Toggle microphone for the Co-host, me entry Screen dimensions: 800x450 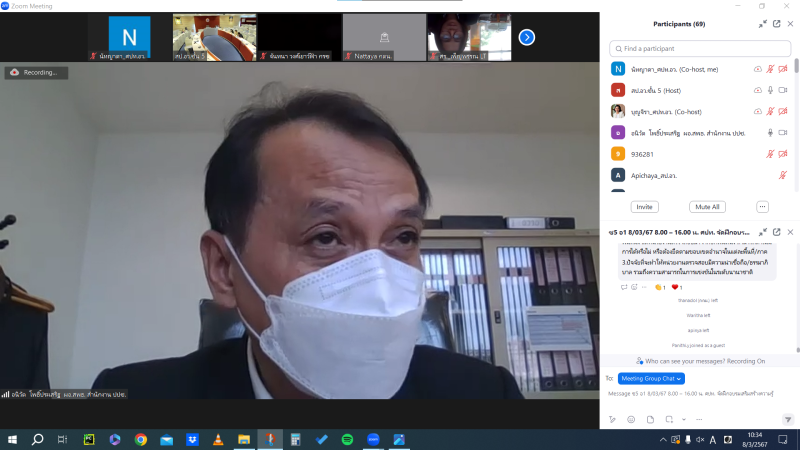(770, 69)
